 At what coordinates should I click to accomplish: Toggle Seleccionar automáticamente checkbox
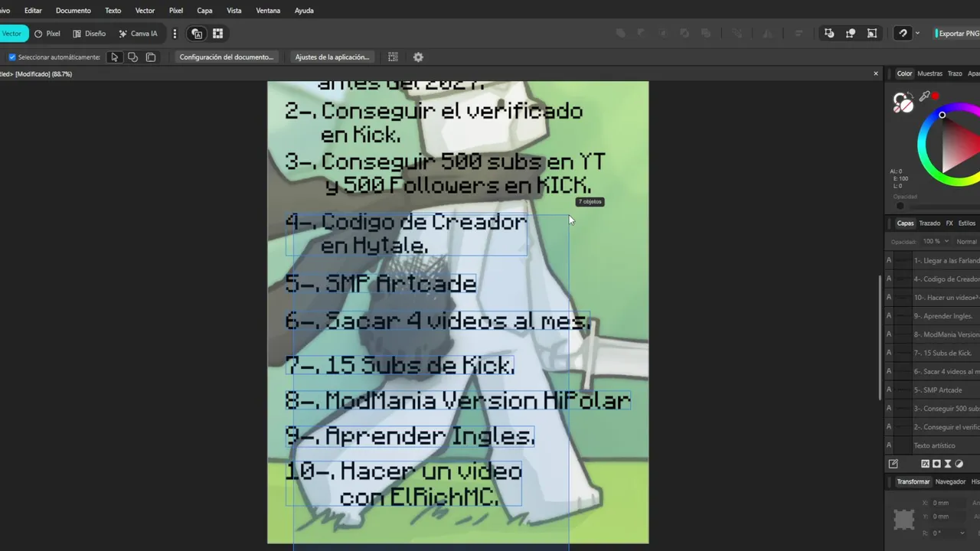(12, 57)
